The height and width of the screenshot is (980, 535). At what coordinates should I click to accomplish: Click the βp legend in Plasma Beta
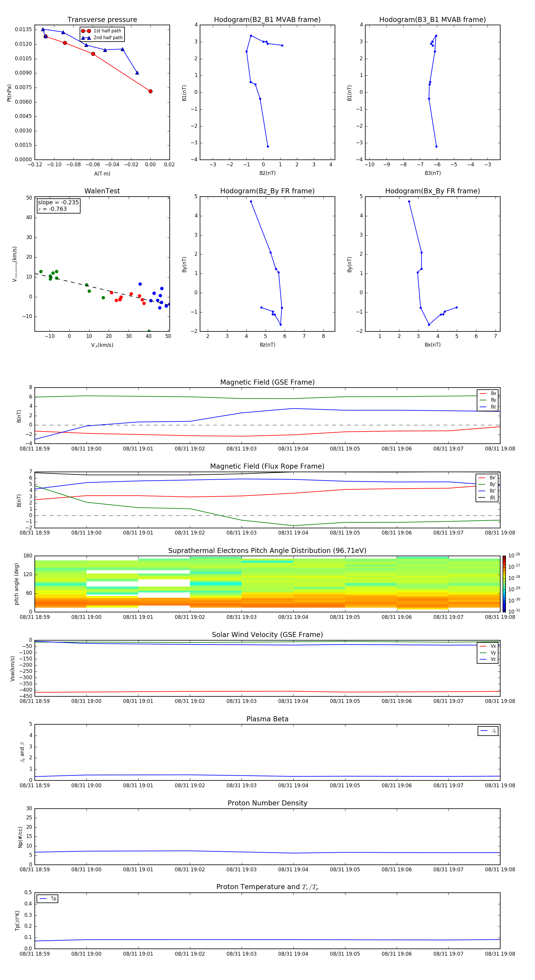point(488,731)
